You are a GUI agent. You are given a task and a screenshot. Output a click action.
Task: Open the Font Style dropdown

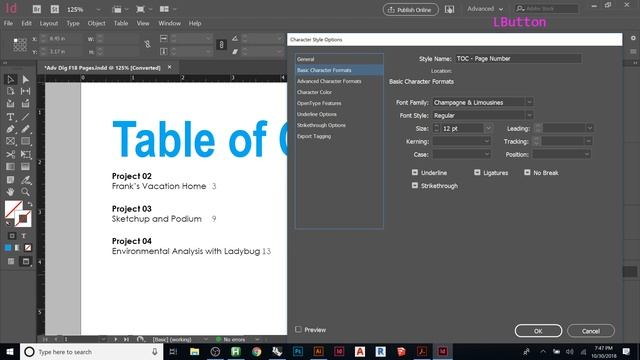[x=529, y=115]
